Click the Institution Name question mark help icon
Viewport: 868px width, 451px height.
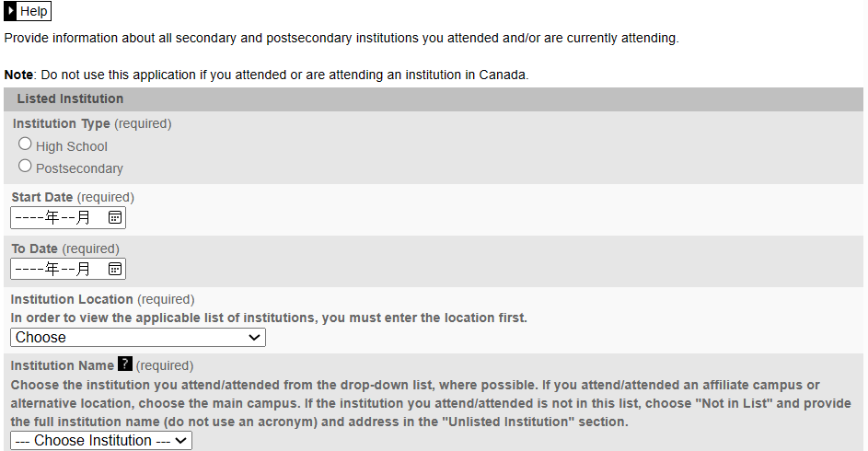(x=125, y=364)
